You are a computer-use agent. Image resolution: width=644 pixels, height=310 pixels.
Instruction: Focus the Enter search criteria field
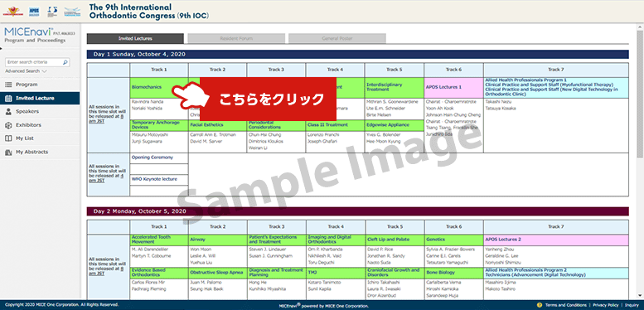(34, 62)
